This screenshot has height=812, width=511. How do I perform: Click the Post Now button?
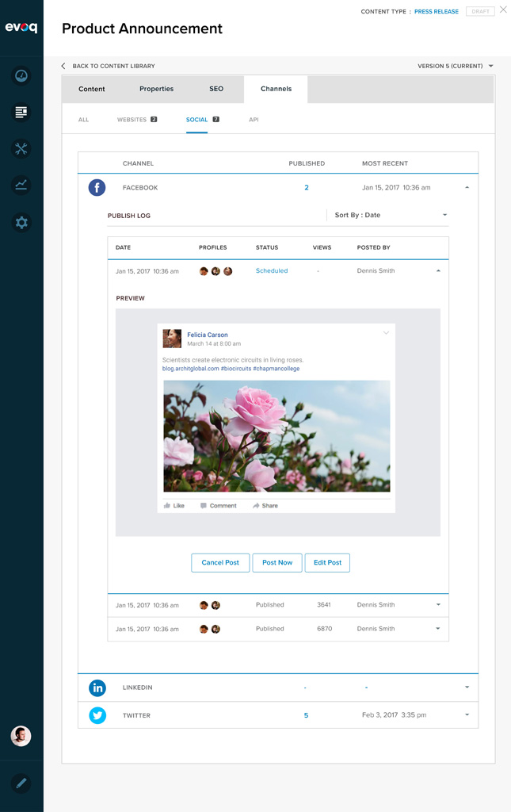click(x=277, y=562)
